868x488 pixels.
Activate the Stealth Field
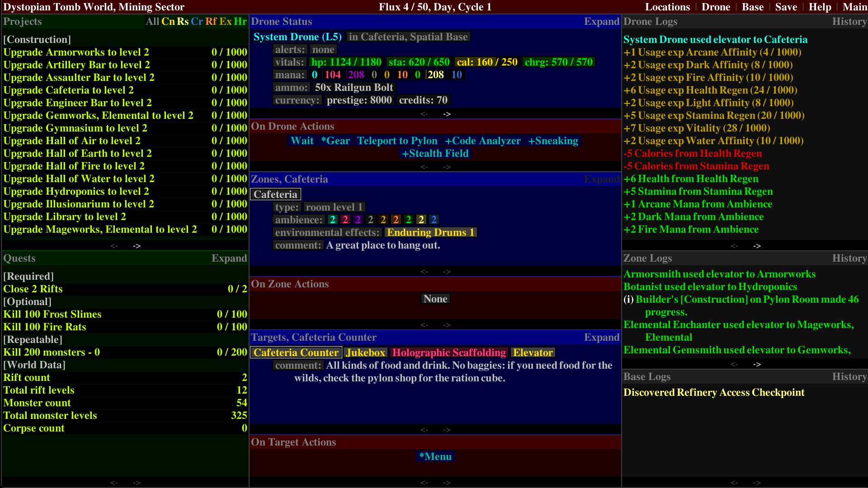pos(435,153)
